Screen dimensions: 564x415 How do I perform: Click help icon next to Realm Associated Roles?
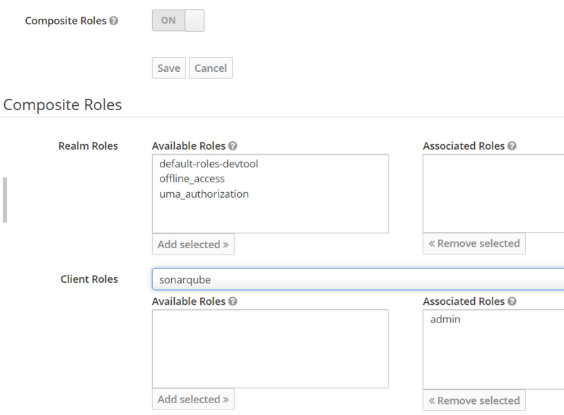coord(512,146)
